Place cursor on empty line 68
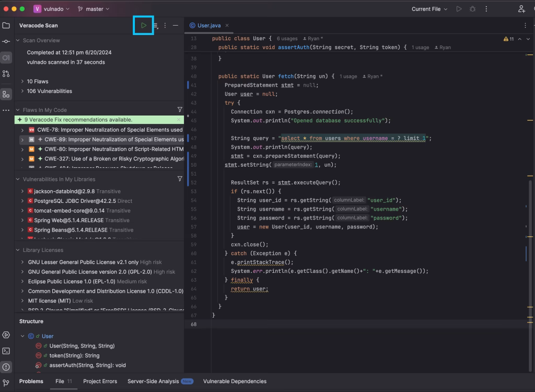This screenshot has height=392, width=535. click(368, 324)
